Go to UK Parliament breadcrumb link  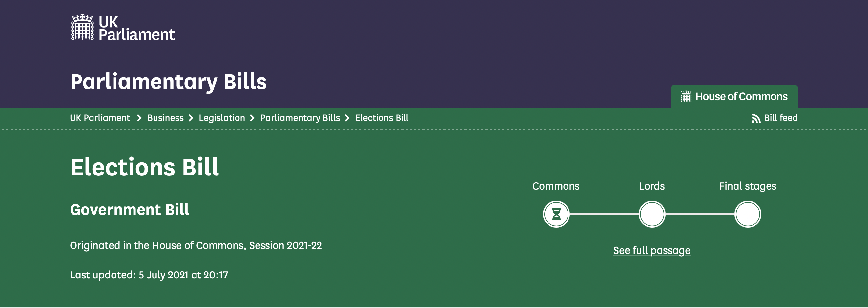[100, 118]
